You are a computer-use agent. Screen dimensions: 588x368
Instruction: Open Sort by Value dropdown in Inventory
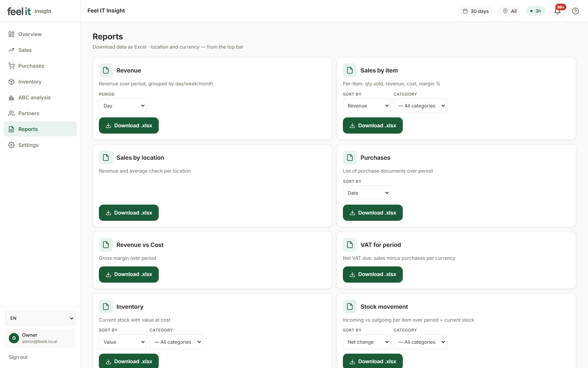pyautogui.click(x=123, y=342)
